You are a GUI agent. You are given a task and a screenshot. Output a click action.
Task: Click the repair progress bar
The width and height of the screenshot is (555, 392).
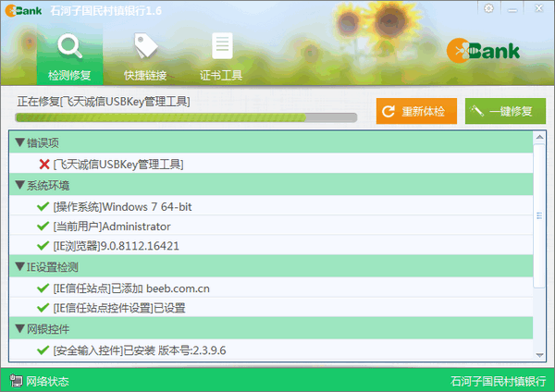186,117
